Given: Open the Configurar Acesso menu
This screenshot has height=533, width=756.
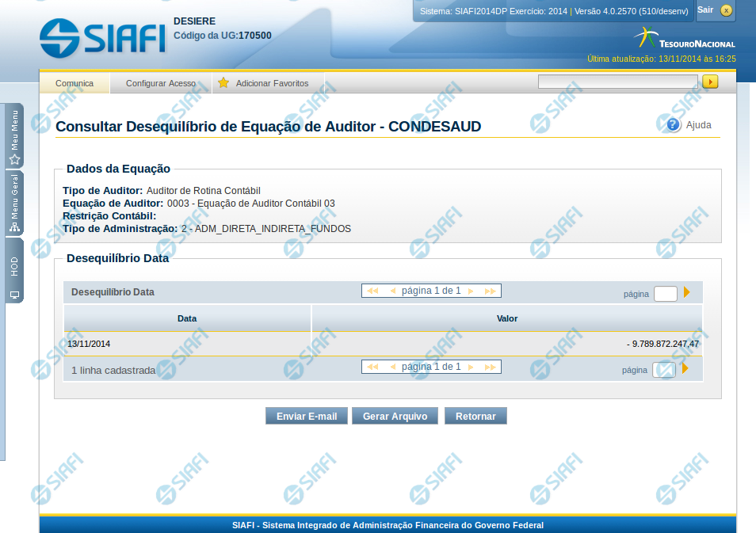Looking at the screenshot, I should pyautogui.click(x=161, y=83).
